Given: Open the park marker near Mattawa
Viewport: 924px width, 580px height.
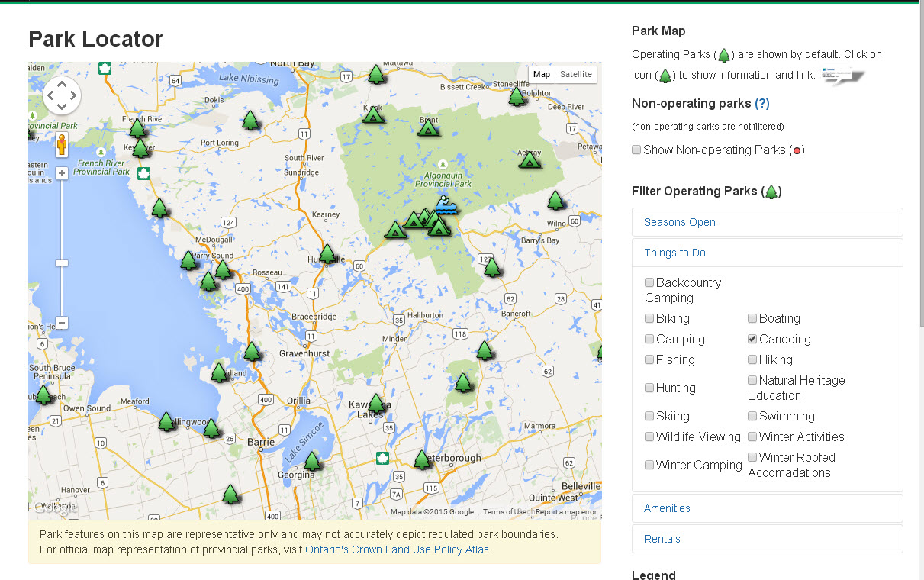Looking at the screenshot, I should click(375, 74).
